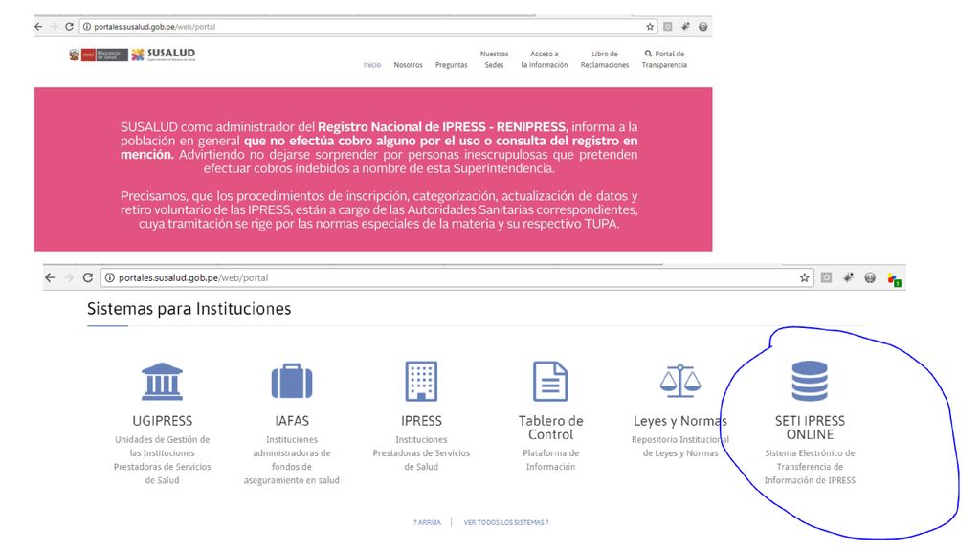Open the Nuestras Sedes menu item
The image size is (980, 551).
pos(495,59)
